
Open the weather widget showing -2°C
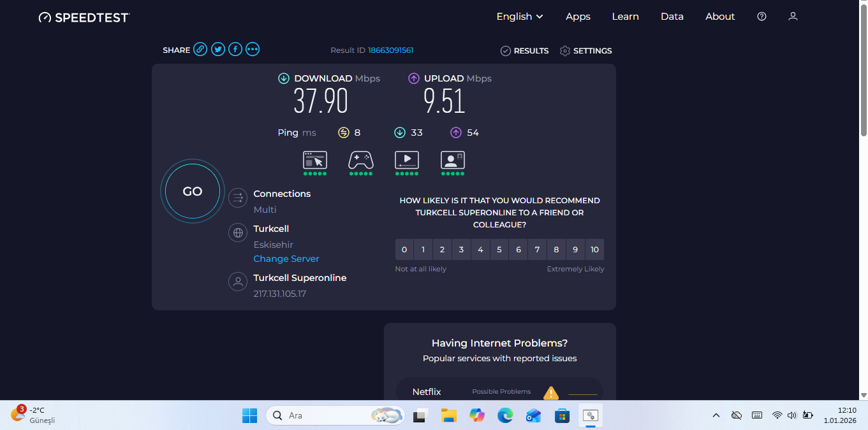click(33, 415)
